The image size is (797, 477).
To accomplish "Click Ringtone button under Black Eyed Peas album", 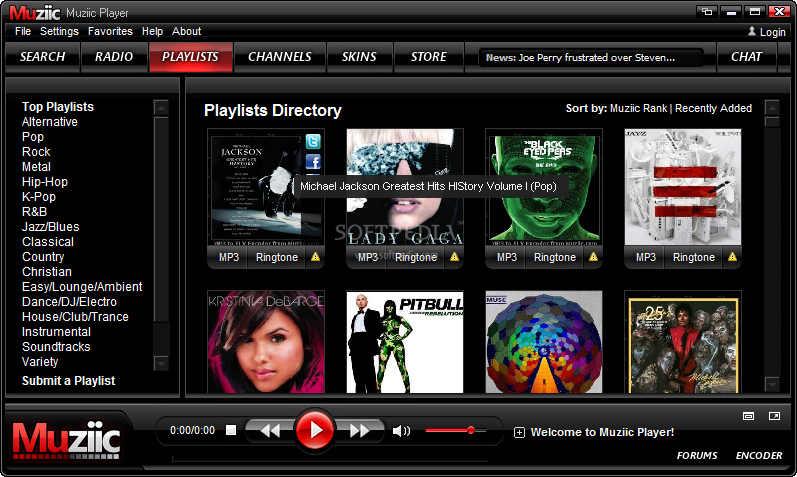I will (555, 257).
